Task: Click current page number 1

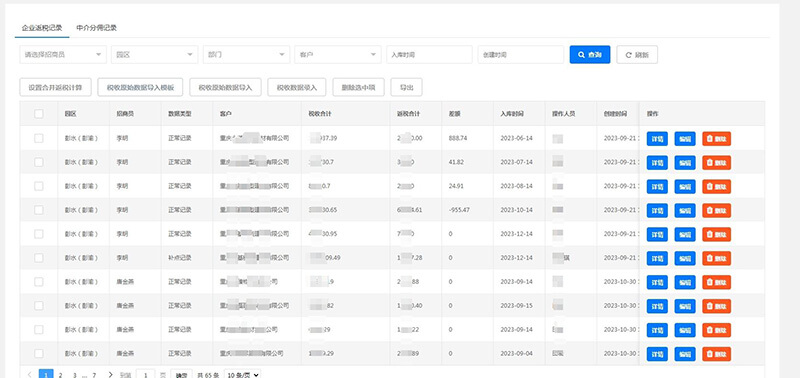Action: [x=46, y=375]
